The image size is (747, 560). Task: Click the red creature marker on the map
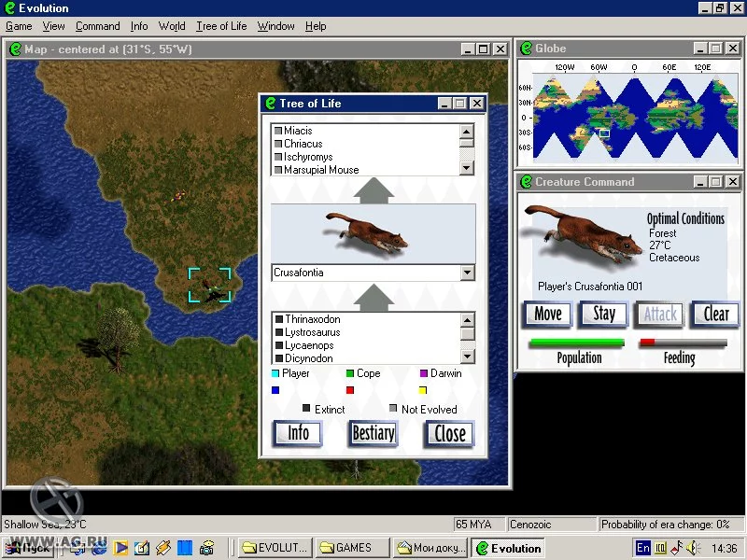click(x=178, y=196)
